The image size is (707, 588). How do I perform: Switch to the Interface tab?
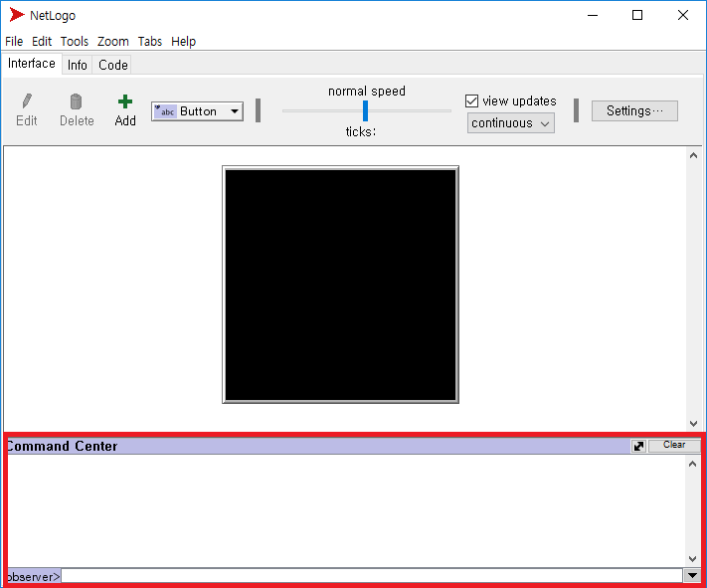(32, 64)
